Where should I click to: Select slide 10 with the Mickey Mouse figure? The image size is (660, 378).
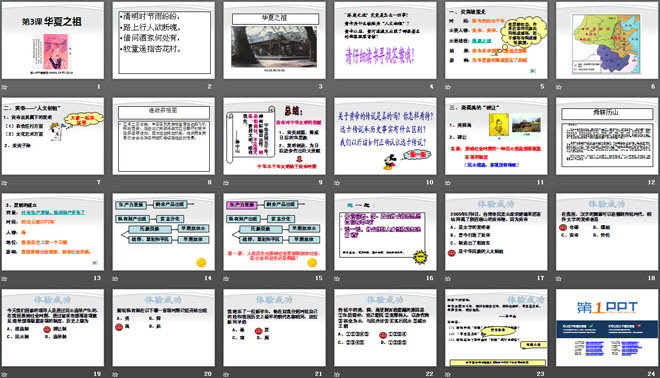385,136
